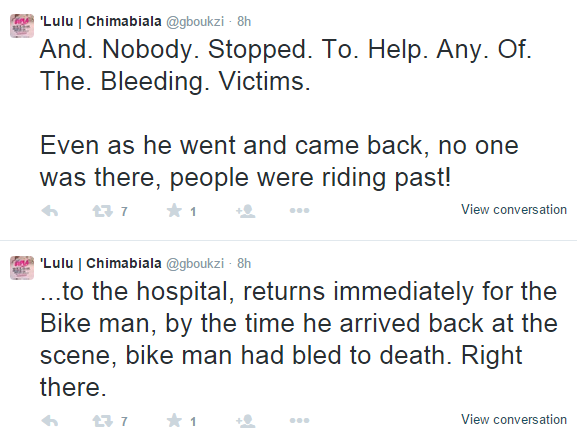Open more options on the first tweet

(x=299, y=210)
